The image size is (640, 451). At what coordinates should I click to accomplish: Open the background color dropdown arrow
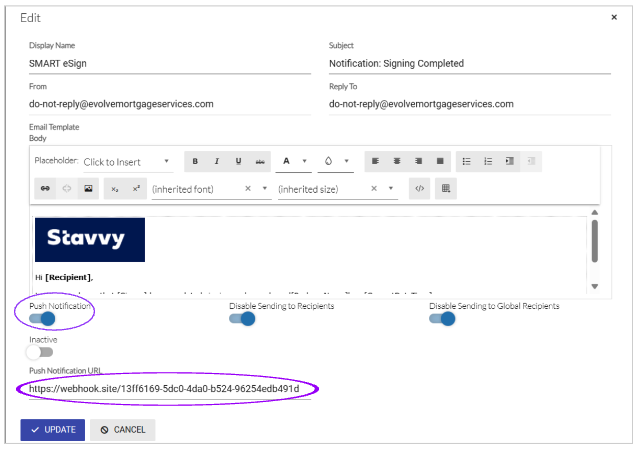pyautogui.click(x=347, y=161)
